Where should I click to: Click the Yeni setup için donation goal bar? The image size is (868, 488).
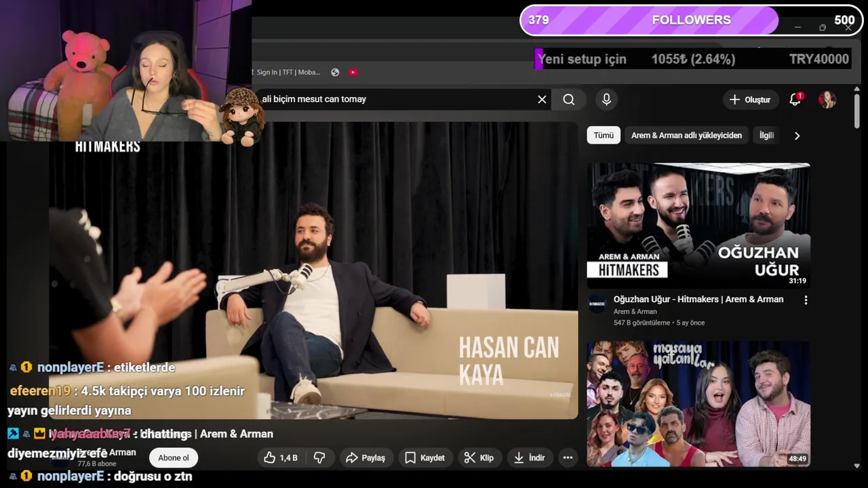pyautogui.click(x=692, y=59)
